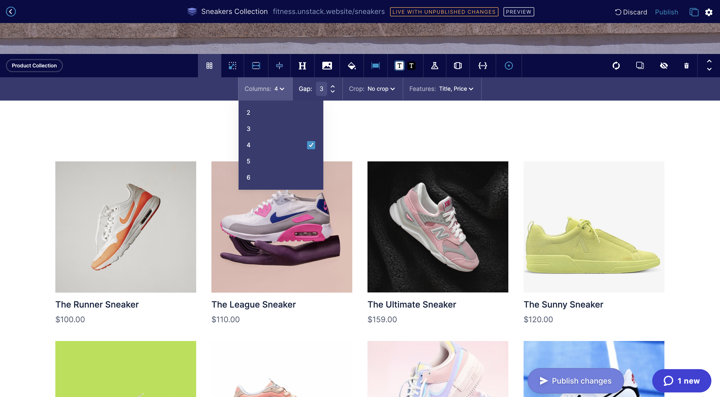720x397 pixels.
Task: Select the heading H tool
Action: (302, 66)
